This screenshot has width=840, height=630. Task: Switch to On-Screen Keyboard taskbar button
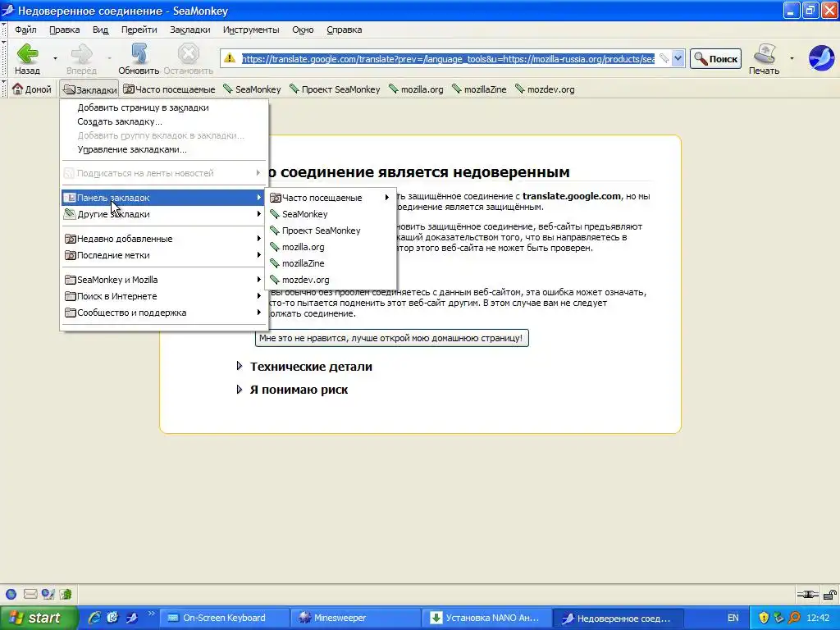click(x=224, y=618)
